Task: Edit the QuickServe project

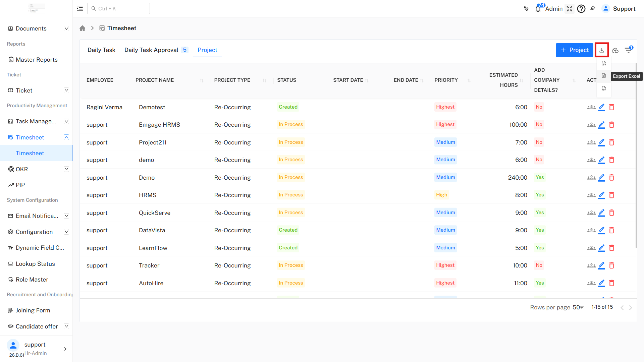Action: 601,213
